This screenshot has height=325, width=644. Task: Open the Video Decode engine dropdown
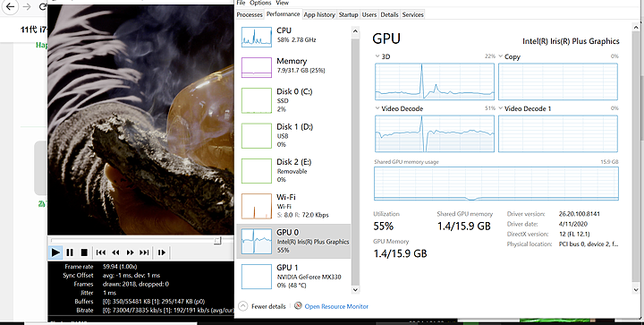coord(377,108)
